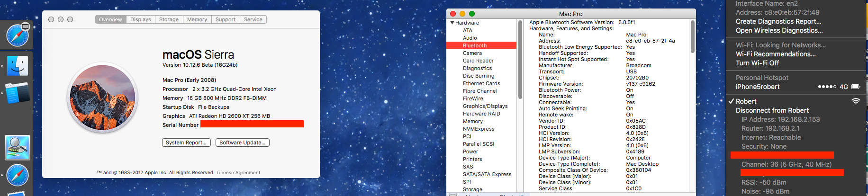
Task: Click the Bluetooth details pane scrollbar
Action: pyautogui.click(x=692, y=36)
